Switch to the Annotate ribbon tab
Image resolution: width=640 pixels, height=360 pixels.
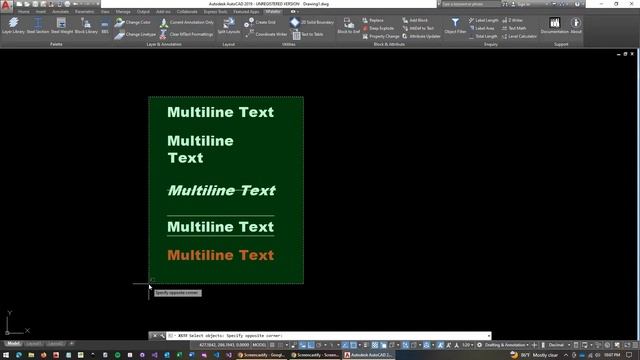tap(60, 12)
